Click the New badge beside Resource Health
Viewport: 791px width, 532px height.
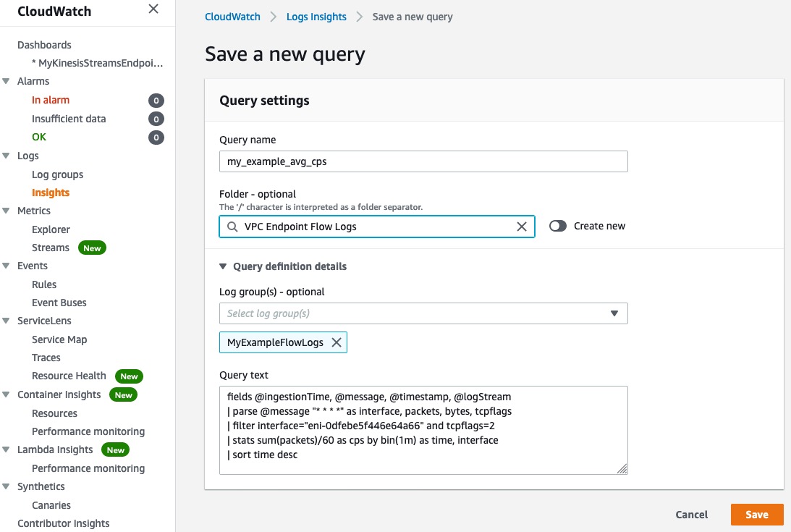click(x=129, y=376)
